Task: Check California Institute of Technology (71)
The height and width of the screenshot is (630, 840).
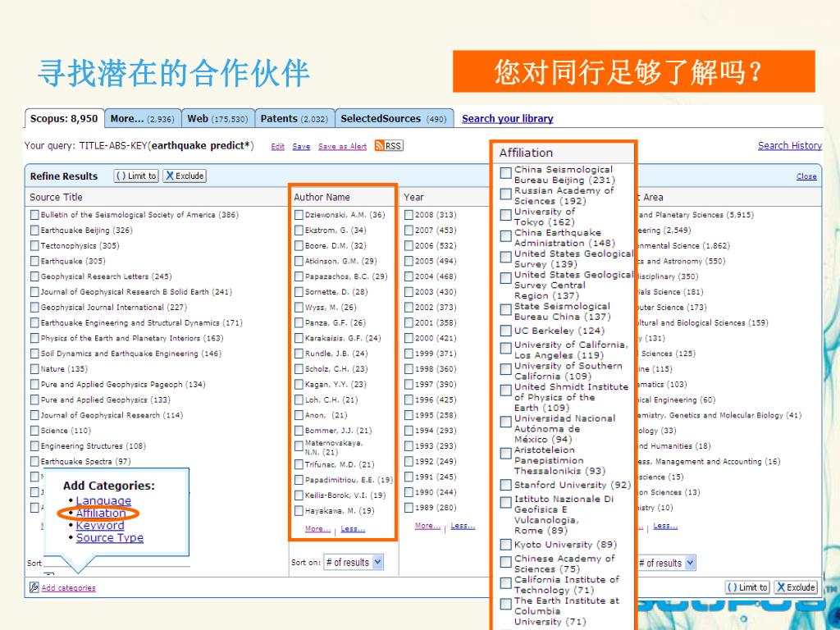Action: (x=505, y=583)
